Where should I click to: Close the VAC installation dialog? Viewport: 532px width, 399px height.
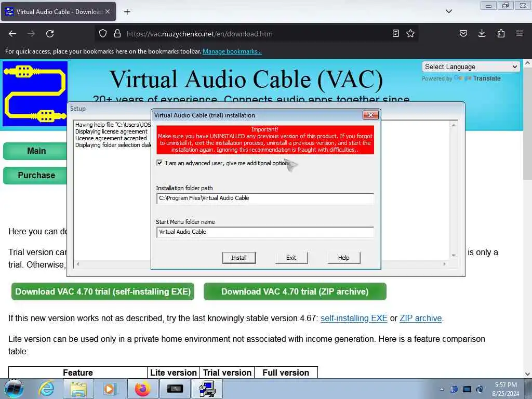pos(370,115)
